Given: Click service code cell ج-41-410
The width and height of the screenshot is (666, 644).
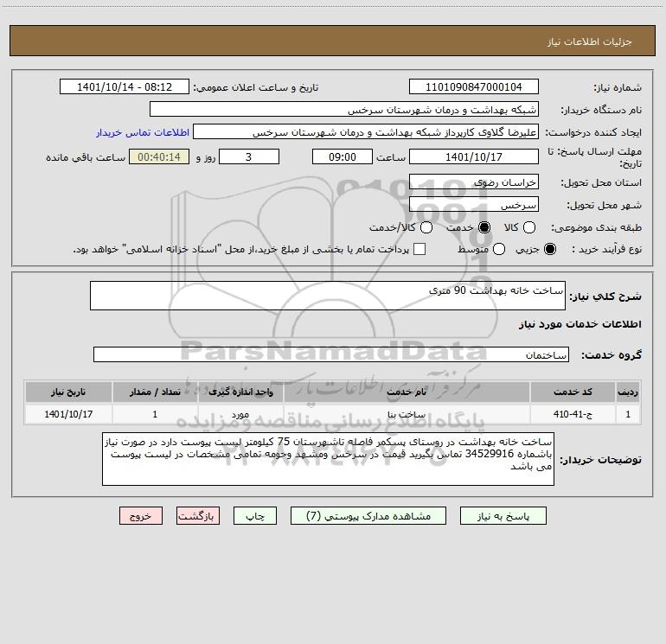Looking at the screenshot, I should click(x=573, y=414).
